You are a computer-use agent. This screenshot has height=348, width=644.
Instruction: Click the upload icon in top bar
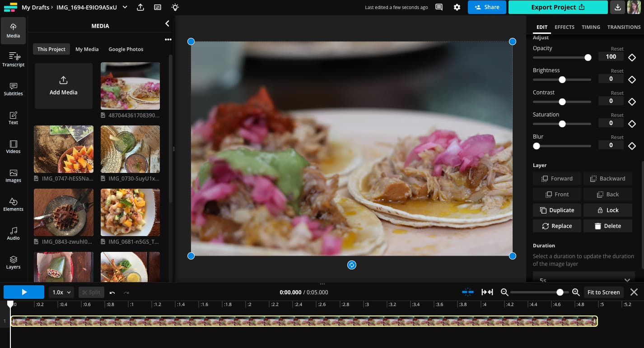tap(140, 7)
